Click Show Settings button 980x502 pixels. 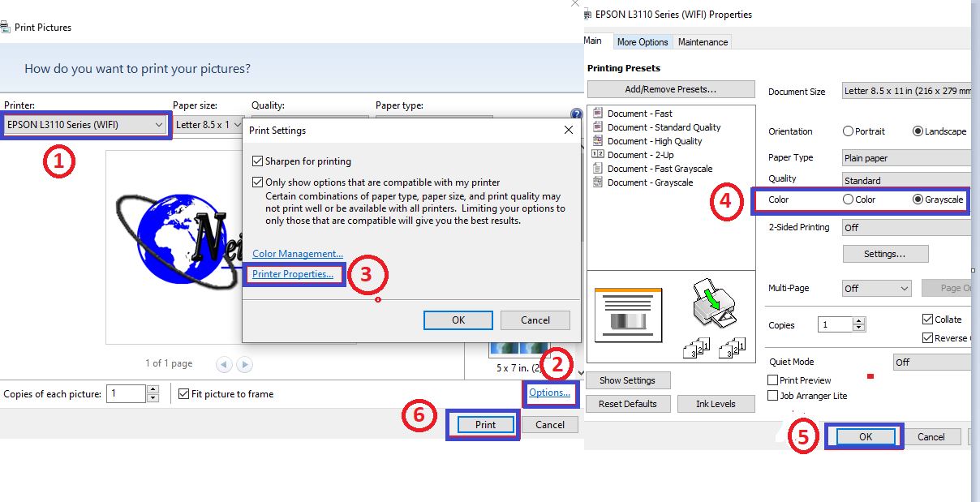[x=628, y=380]
